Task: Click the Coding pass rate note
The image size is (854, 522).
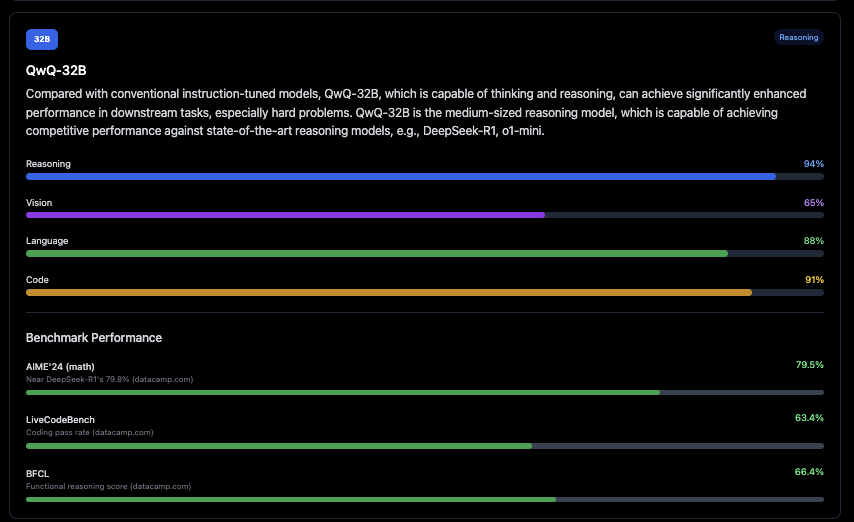Action: [x=90, y=433]
